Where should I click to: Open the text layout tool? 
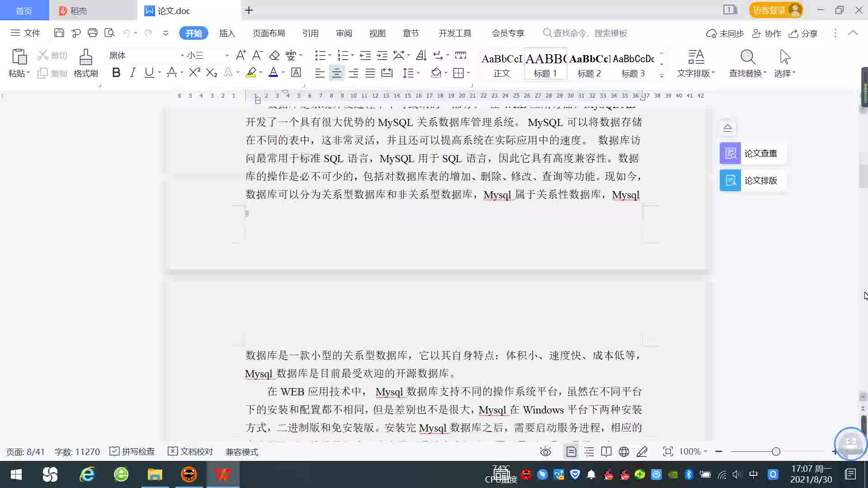696,63
